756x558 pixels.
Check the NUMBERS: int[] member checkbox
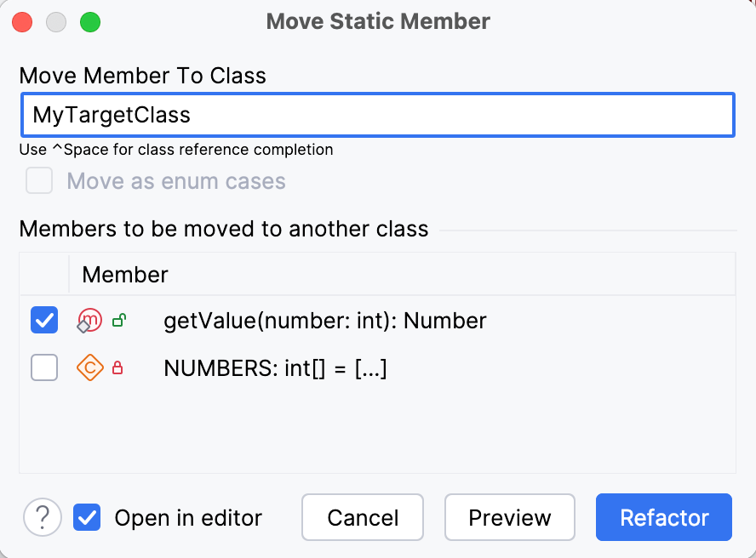(43, 367)
